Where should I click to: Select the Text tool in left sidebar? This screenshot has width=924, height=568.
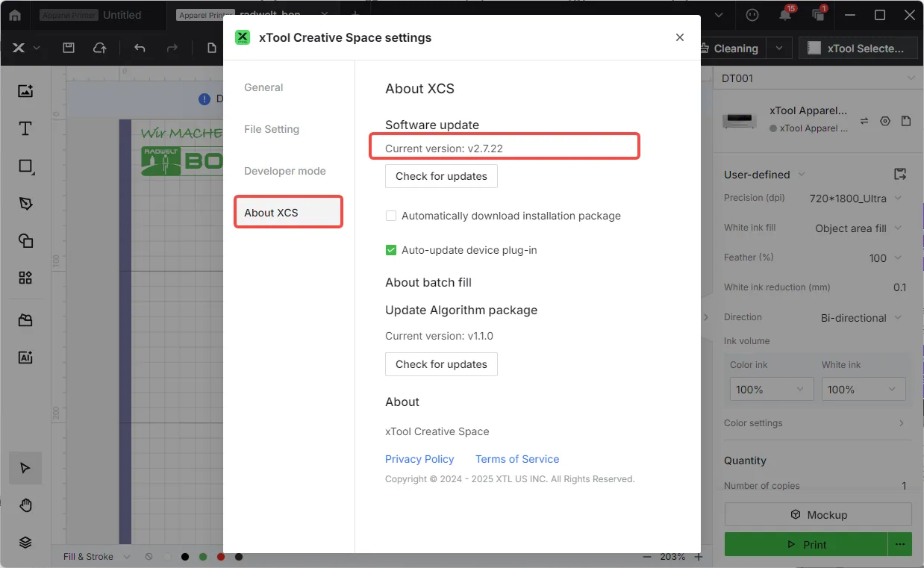25,128
